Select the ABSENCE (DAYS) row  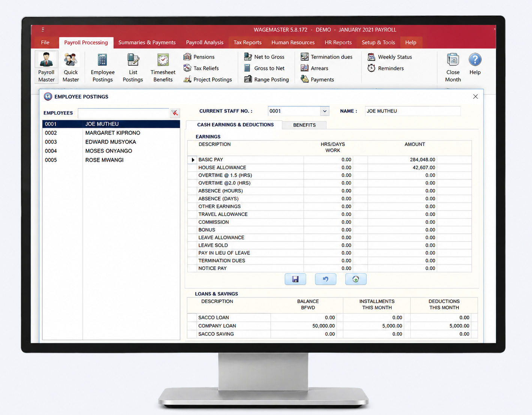point(329,199)
